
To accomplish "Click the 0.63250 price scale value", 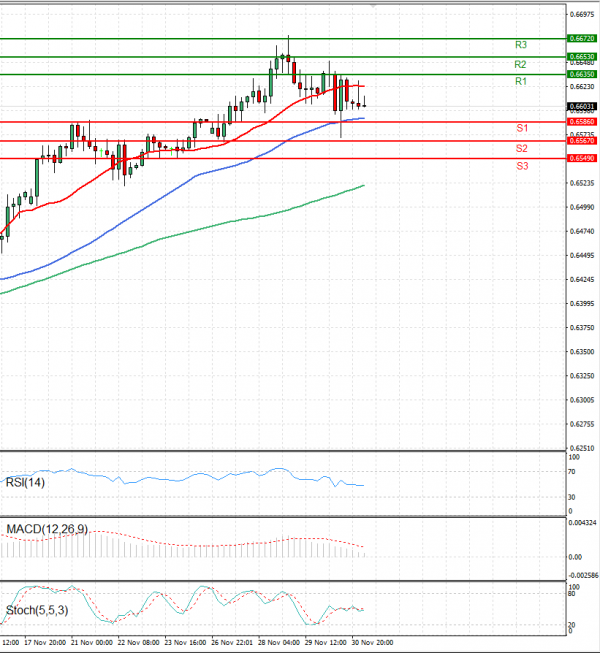I will (x=582, y=376).
